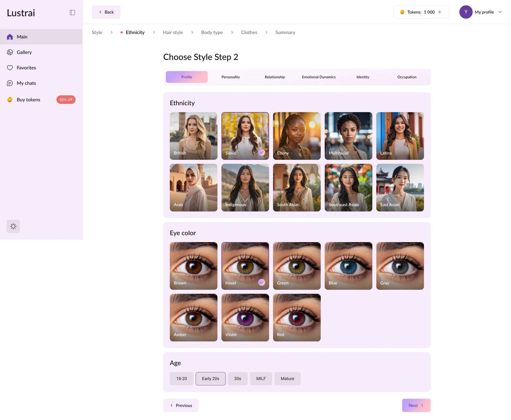Switch to the Personality tab
Image resolution: width=511 pixels, height=420 pixels.
coord(230,77)
